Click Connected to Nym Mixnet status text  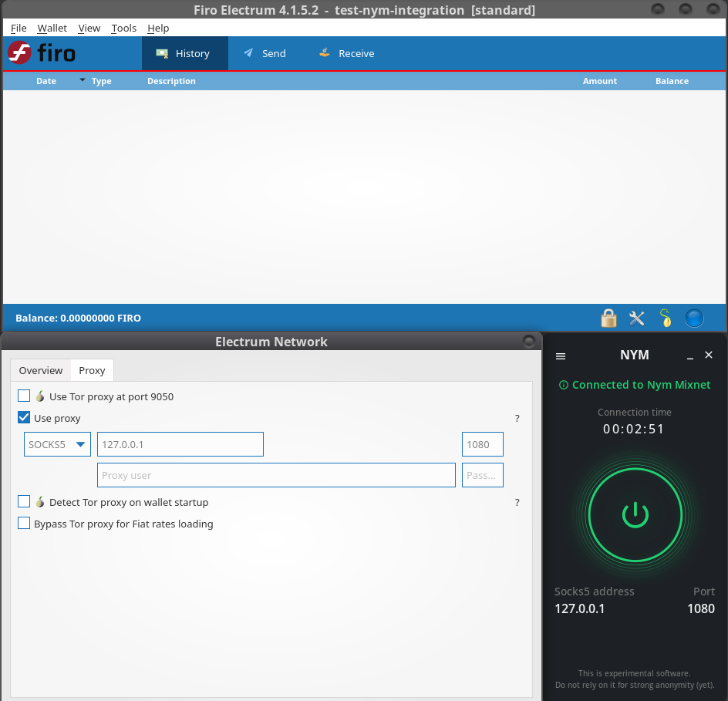click(x=641, y=385)
